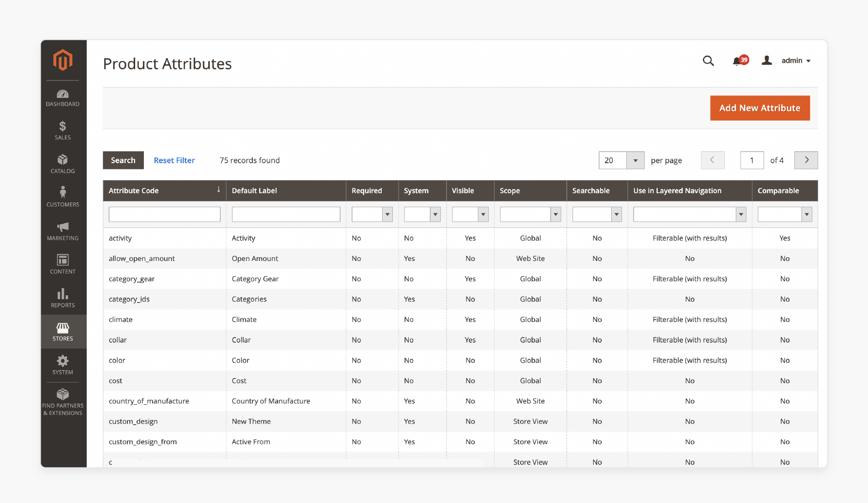This screenshot has height=503, width=868.
Task: Sort by Required column header
Action: click(372, 191)
